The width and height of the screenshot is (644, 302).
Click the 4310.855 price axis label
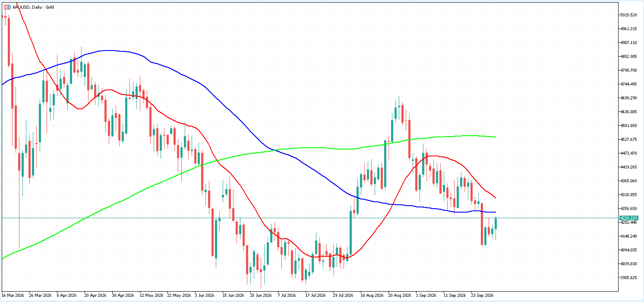628,195
